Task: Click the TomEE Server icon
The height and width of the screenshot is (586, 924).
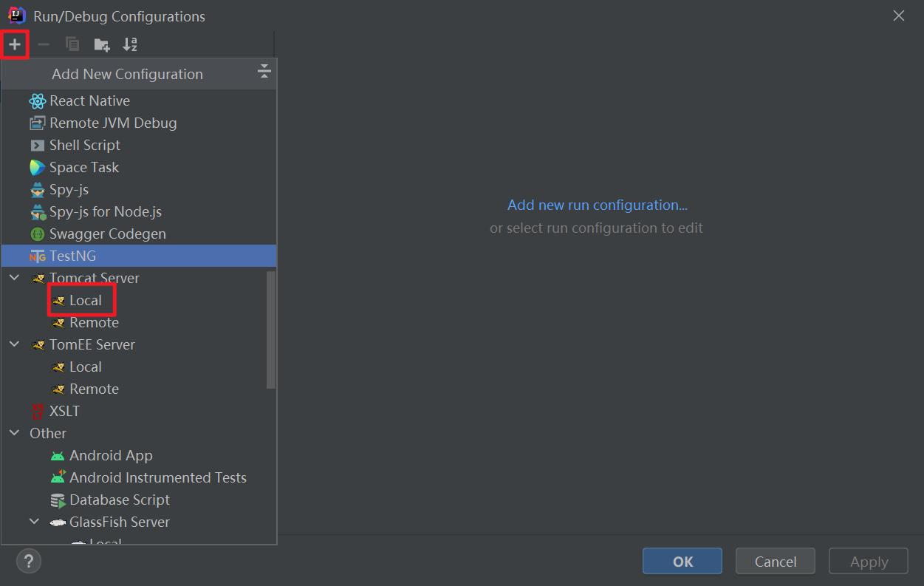Action: pos(38,345)
